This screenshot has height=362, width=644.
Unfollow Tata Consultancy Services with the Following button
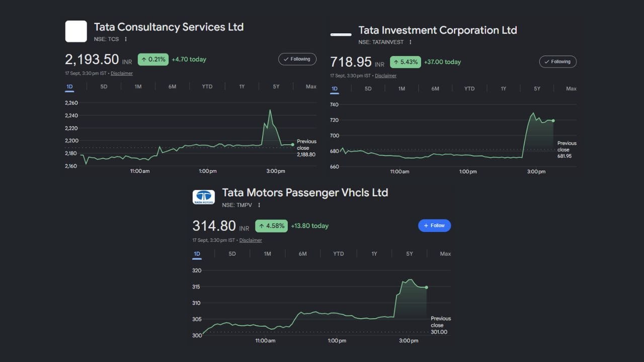point(297,59)
